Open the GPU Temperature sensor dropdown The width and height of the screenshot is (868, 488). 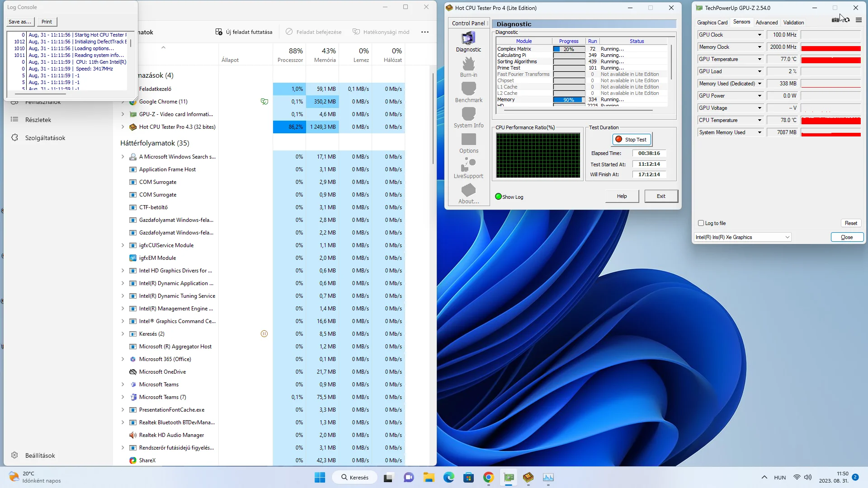pos(759,59)
